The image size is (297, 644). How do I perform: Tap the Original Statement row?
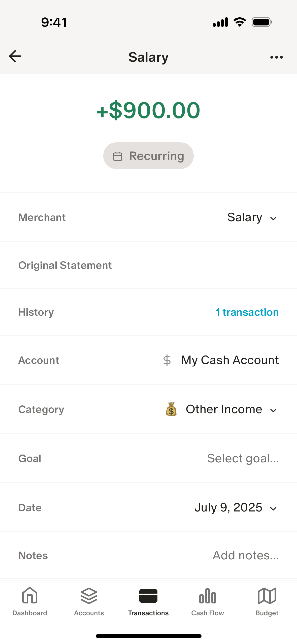click(148, 265)
